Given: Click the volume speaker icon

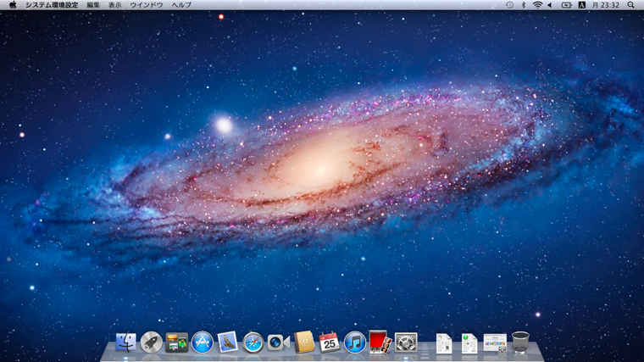Looking at the screenshot, I should coord(550,5).
